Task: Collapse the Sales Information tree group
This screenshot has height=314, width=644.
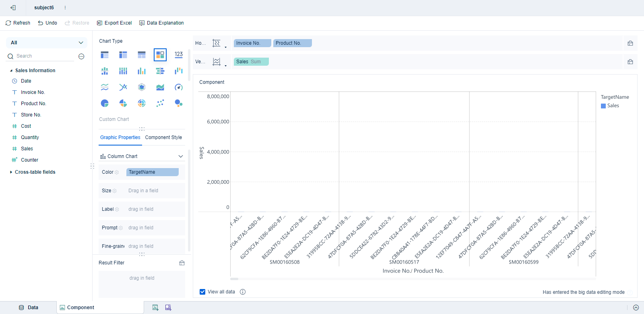Action: pos(11,71)
